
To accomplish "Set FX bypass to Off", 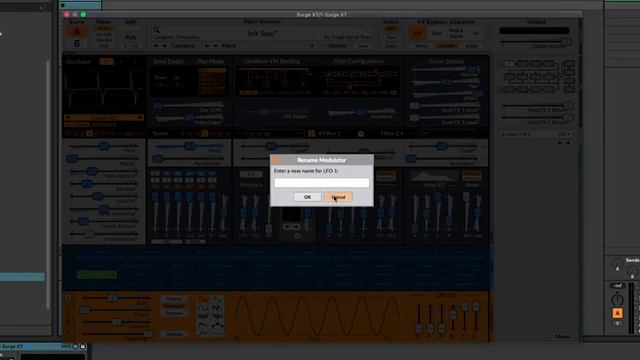I will 418,33.
